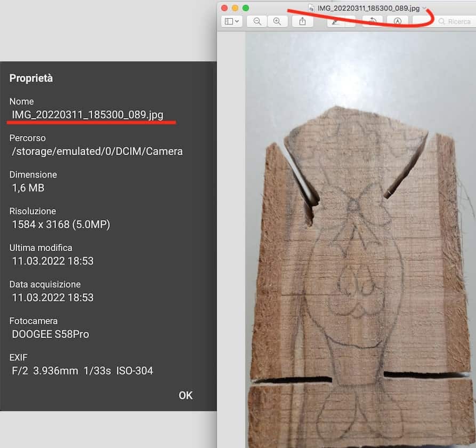The height and width of the screenshot is (448, 476).
Task: Open the sidebar view menu in Preview
Action: 232,21
